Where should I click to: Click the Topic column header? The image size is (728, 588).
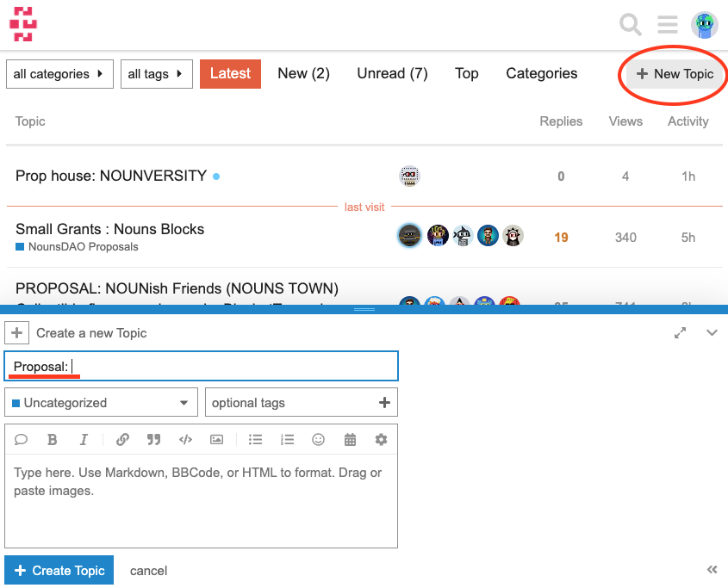[x=30, y=121]
